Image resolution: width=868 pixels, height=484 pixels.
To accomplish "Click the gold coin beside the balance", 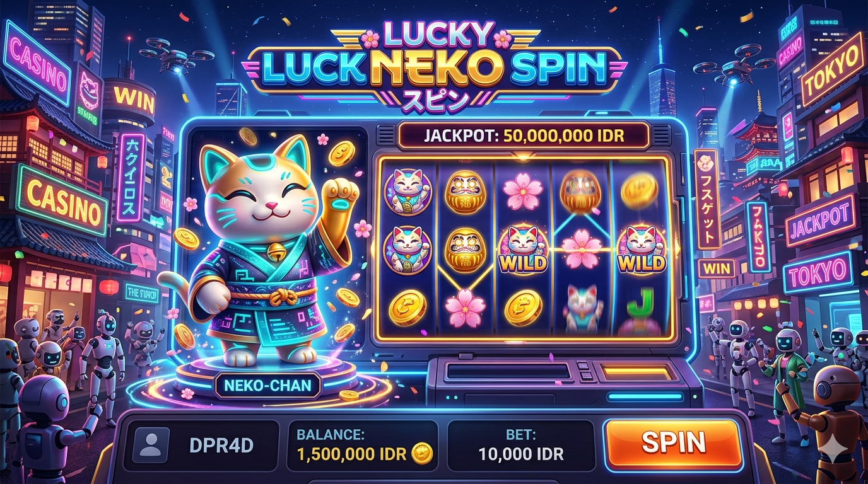I will click(422, 452).
